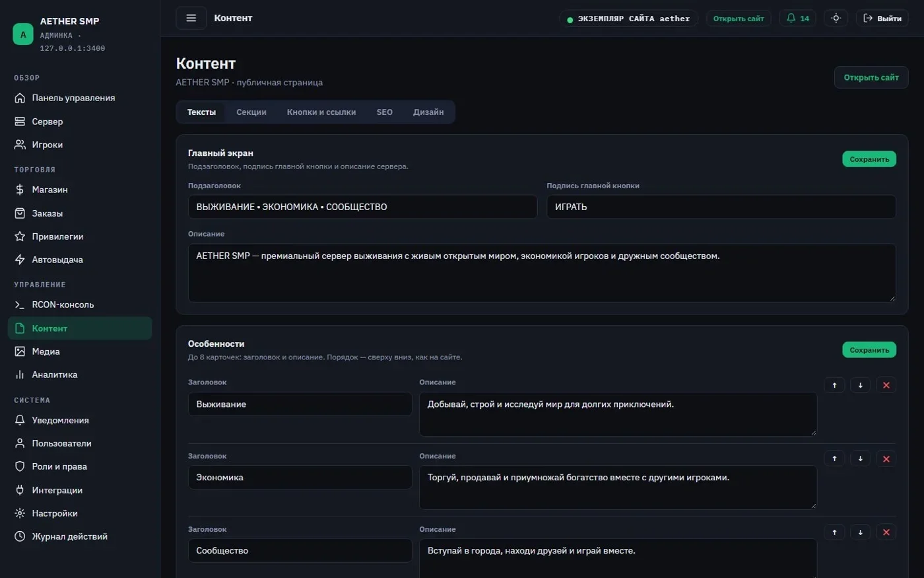Image resolution: width=924 pixels, height=578 pixels.
Task: Click the Выйти logout button
Action: pos(882,18)
